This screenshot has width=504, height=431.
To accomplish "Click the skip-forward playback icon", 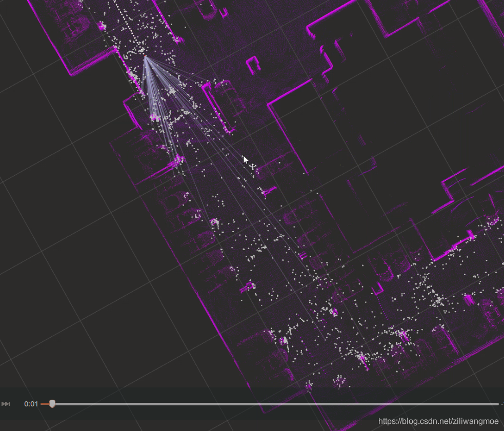I will (x=6, y=404).
